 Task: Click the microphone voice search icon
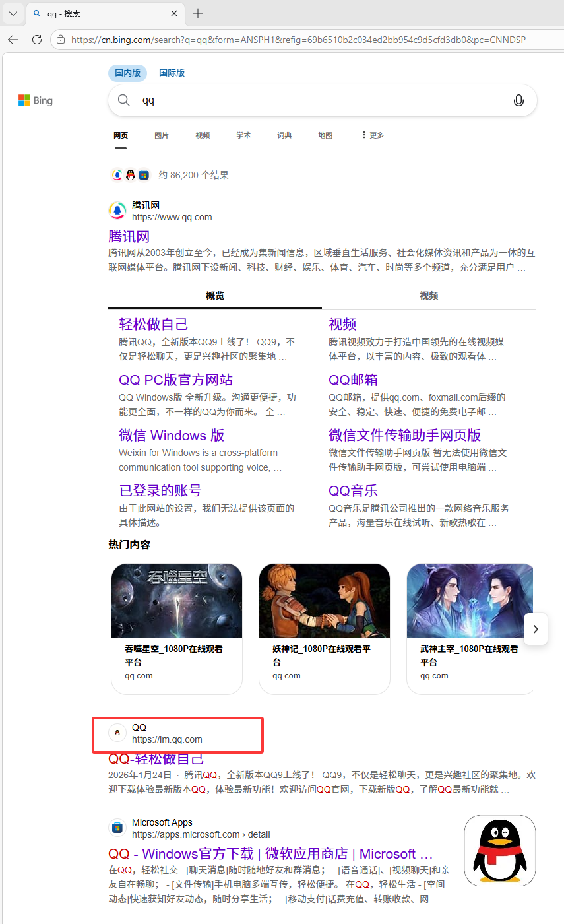coord(518,100)
